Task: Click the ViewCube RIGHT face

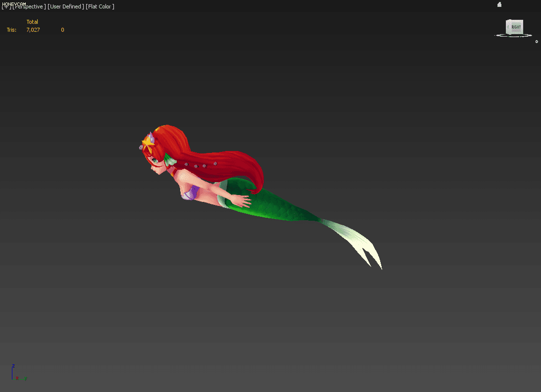Action: [x=513, y=28]
